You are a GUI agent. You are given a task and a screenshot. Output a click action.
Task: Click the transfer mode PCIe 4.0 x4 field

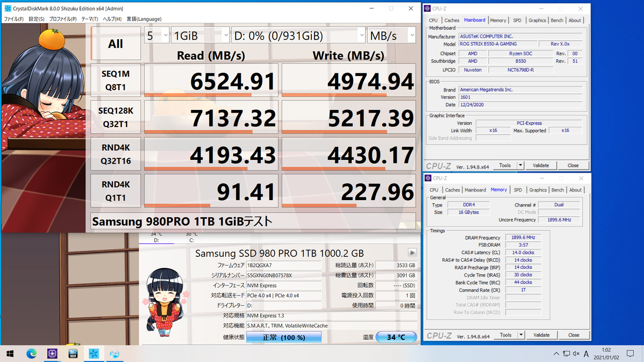[x=284, y=295]
